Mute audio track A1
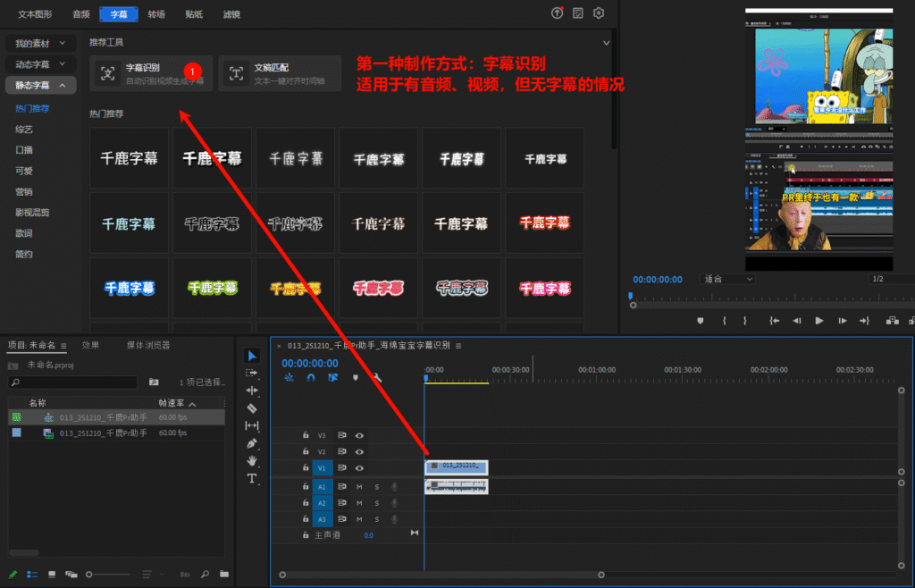This screenshot has height=588, width=915. coord(359,486)
